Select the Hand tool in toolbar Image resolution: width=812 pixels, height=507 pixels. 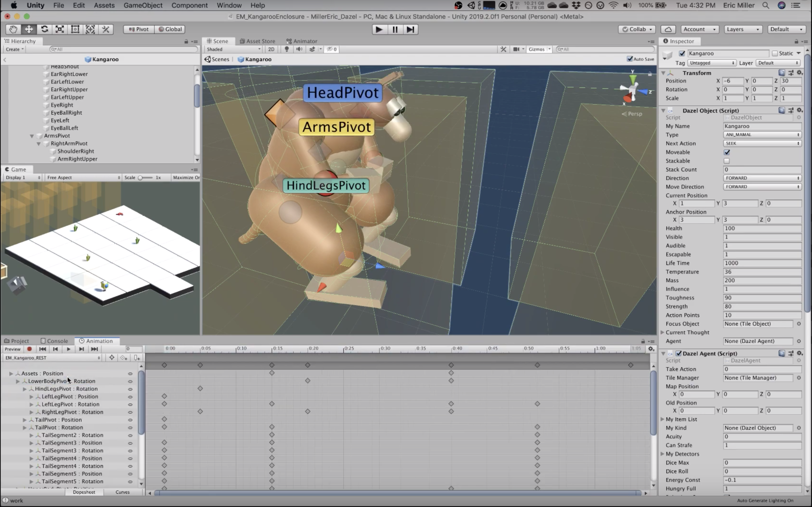13,29
